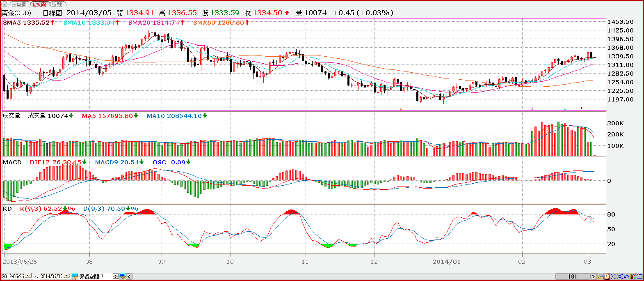Screen dimensions: 644x281
Task: Click the 2014/01 date axis label
Action: 446,262
